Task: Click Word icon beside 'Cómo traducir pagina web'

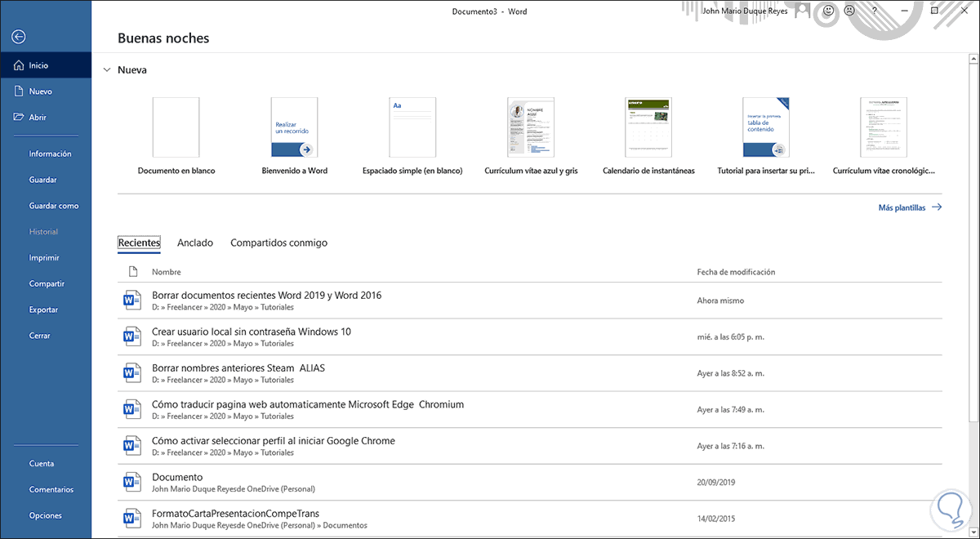Action: click(131, 409)
